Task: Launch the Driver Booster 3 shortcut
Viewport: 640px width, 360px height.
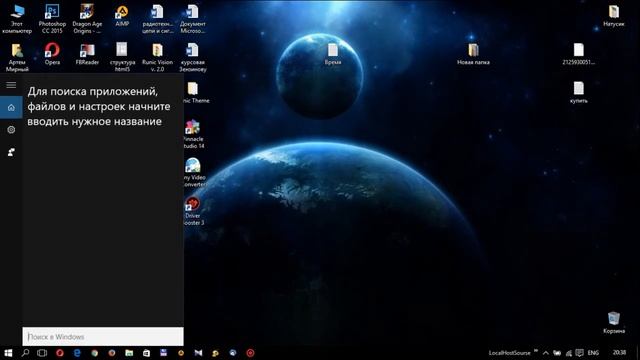Action: click(x=194, y=211)
